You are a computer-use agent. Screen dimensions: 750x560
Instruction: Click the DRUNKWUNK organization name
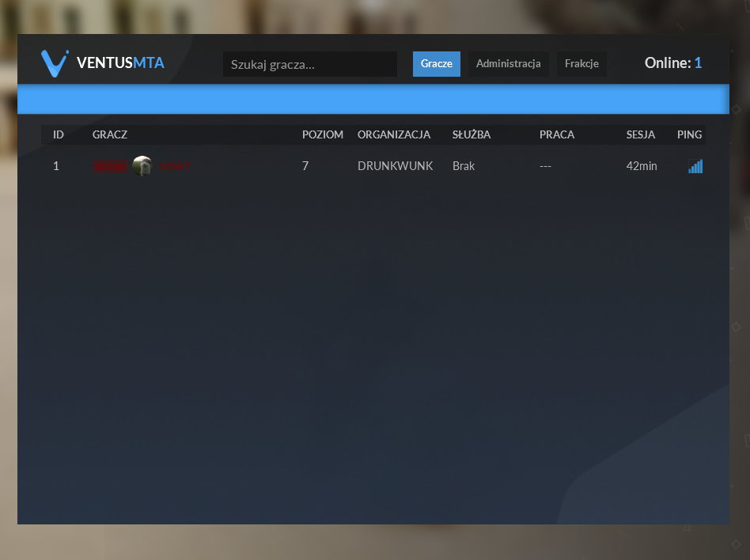[395, 166]
